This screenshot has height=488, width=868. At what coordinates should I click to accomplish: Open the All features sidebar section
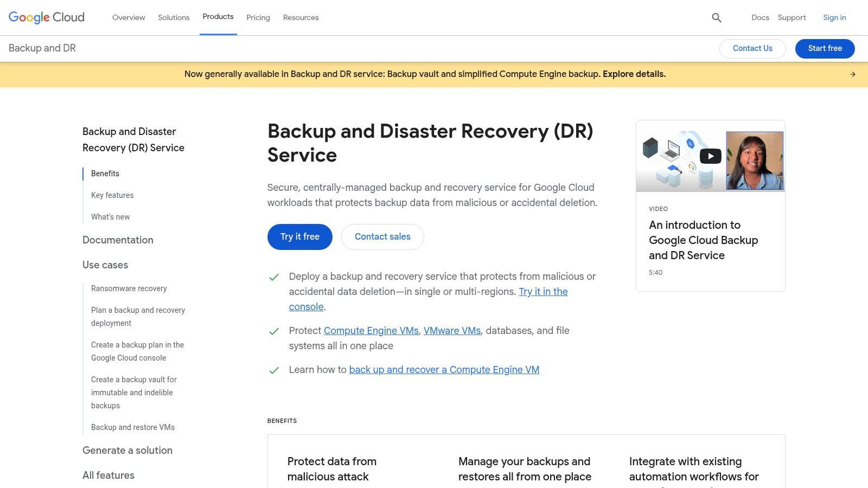[x=108, y=476]
